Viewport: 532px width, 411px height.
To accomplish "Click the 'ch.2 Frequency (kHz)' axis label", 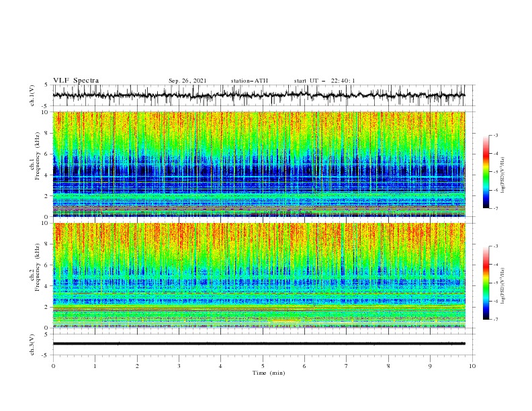I will [35, 267].
